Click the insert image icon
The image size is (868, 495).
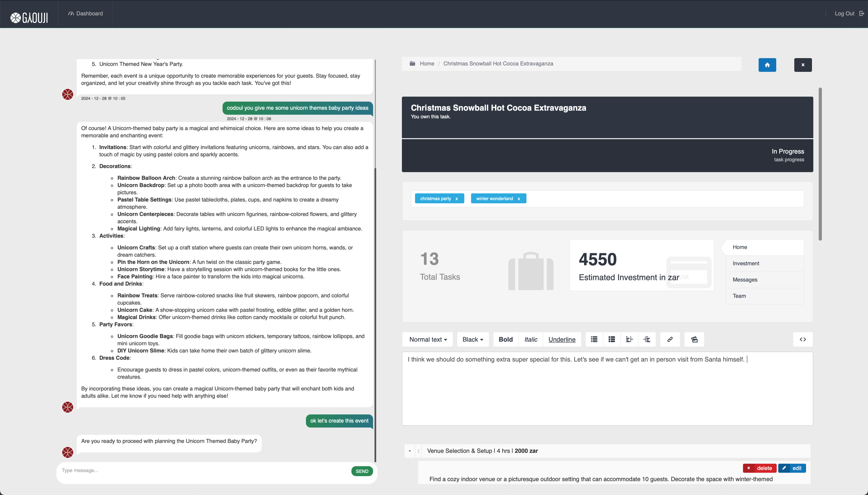click(x=694, y=340)
